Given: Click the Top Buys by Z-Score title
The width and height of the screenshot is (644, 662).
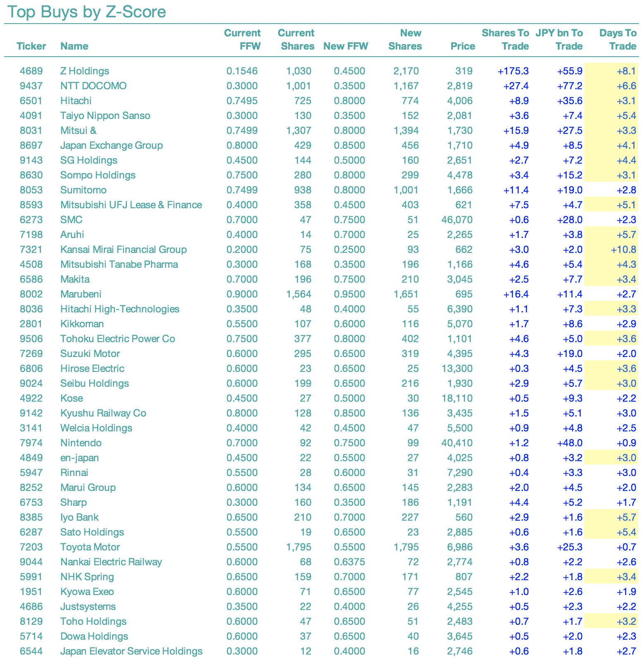Looking at the screenshot, I should point(87,12).
